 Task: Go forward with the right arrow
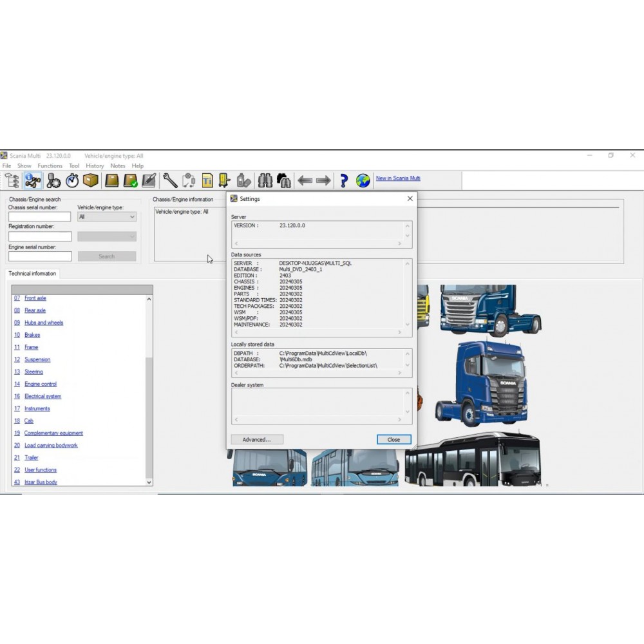click(324, 180)
